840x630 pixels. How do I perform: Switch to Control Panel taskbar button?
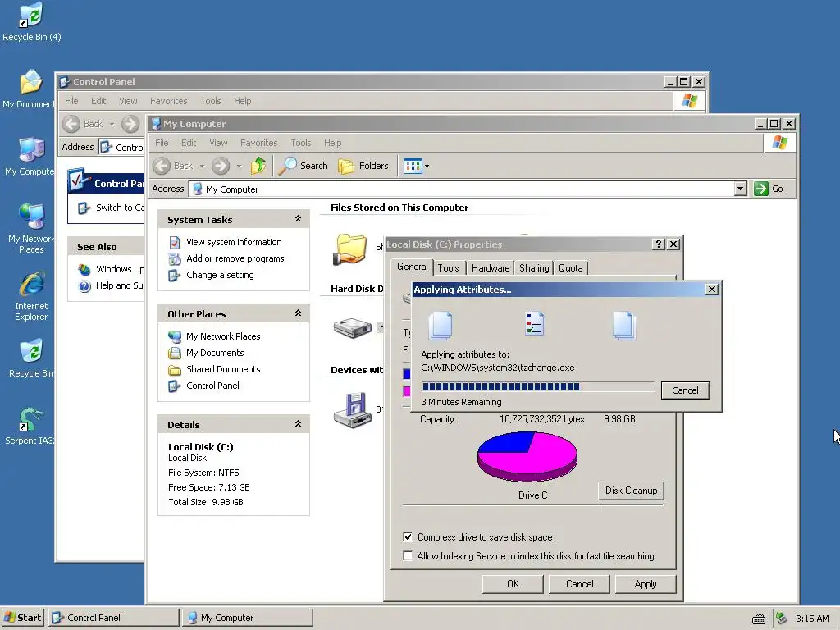(114, 618)
